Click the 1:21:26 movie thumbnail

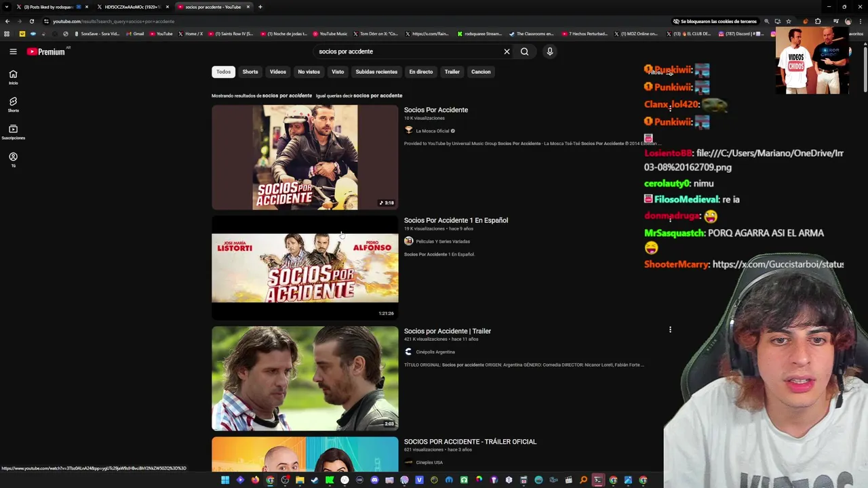click(305, 268)
